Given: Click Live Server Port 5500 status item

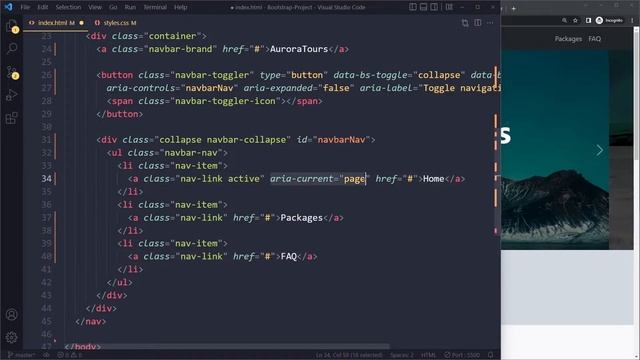Looking at the screenshot, I should point(462,355).
